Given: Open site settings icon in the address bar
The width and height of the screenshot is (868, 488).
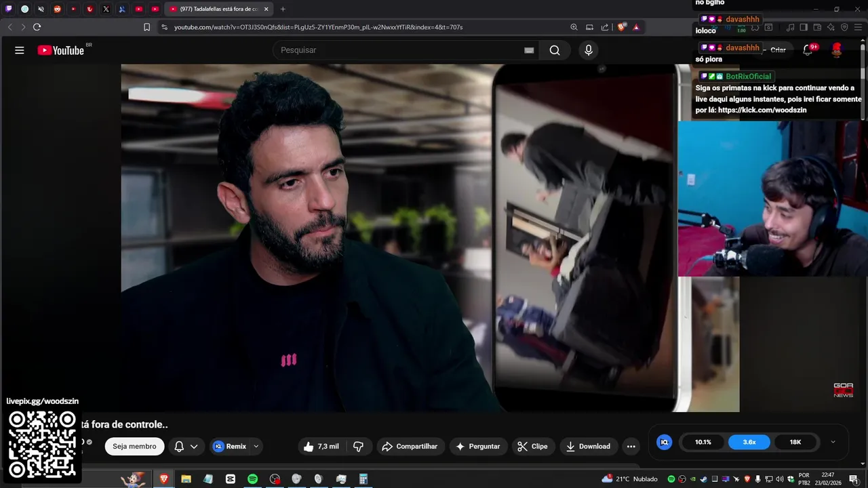Looking at the screenshot, I should [x=164, y=27].
